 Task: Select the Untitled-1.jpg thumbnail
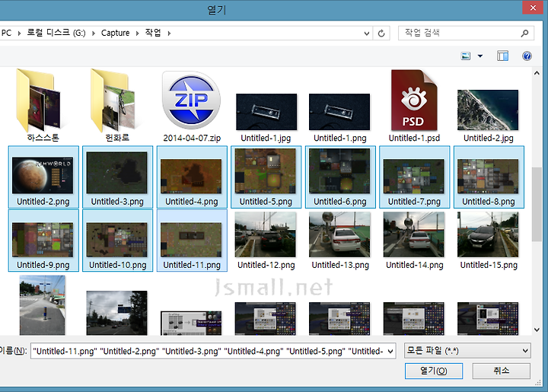coord(266,112)
